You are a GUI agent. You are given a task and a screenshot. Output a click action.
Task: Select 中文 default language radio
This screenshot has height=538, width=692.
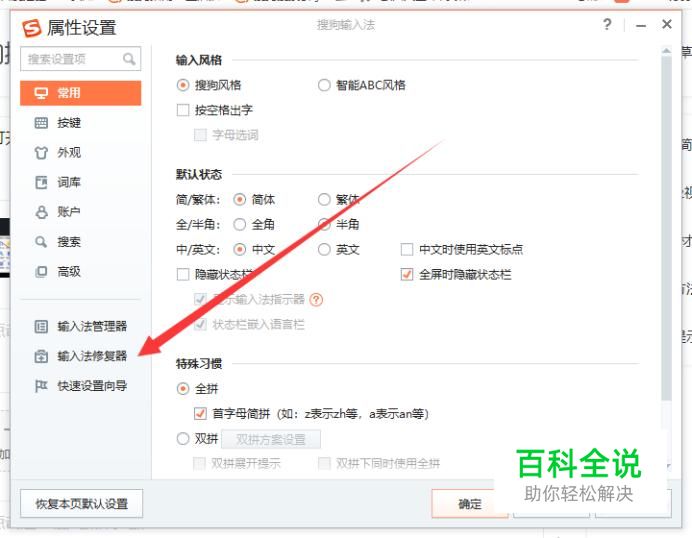click(239, 250)
